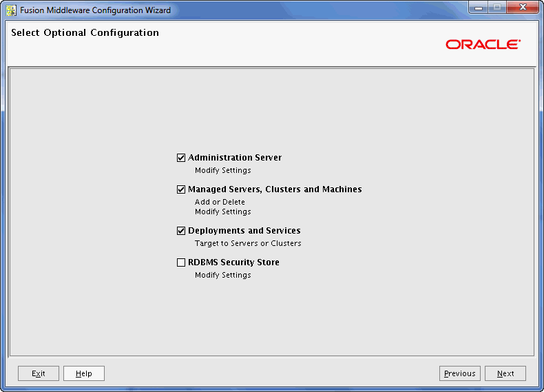The height and width of the screenshot is (392, 544).
Task: Enable the RDBMS Security Store checkbox
Action: click(181, 262)
